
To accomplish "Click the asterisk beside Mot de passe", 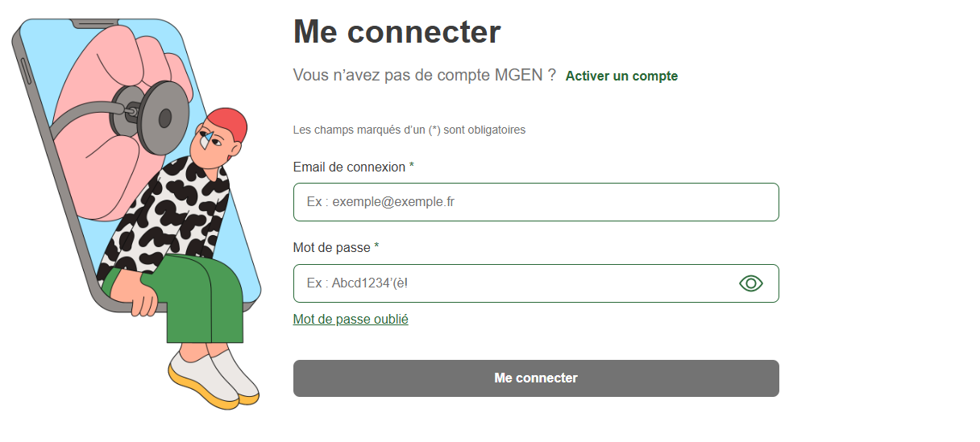I will click(376, 247).
